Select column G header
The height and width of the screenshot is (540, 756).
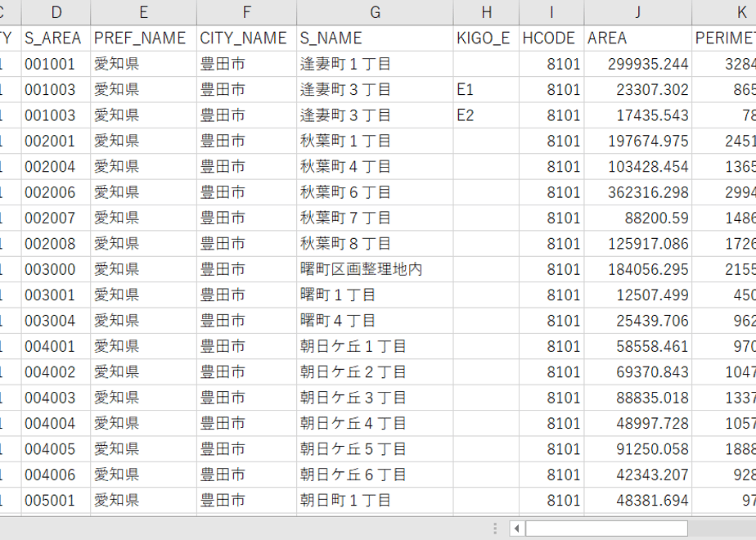click(x=375, y=12)
